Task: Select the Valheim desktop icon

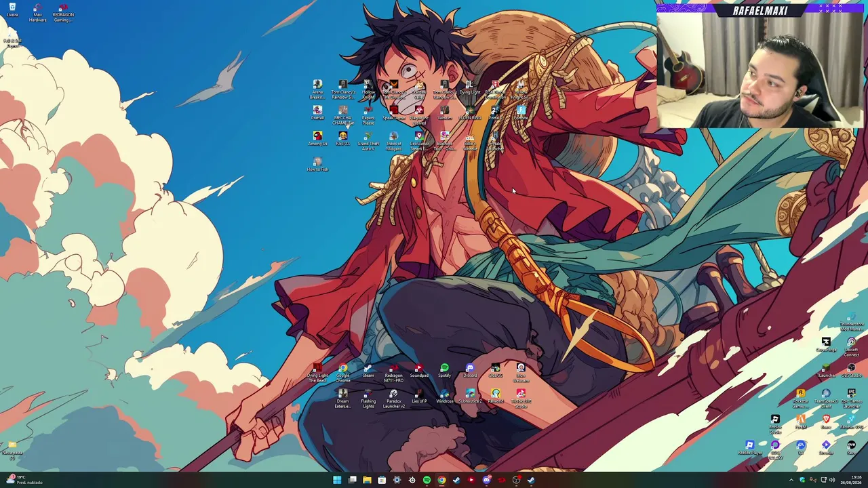Action: 444,113
